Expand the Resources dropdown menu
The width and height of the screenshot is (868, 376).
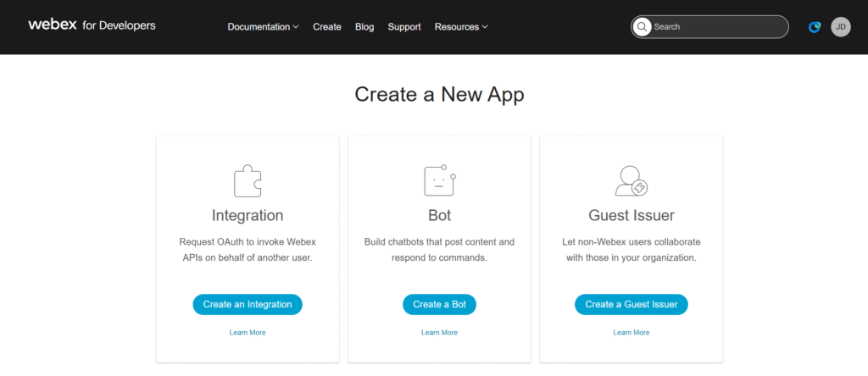point(461,26)
